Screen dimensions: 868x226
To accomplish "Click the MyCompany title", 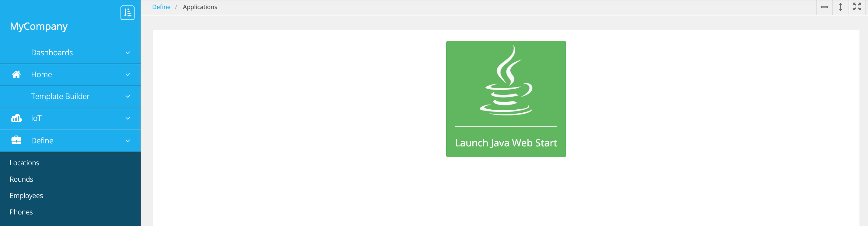I will (39, 26).
